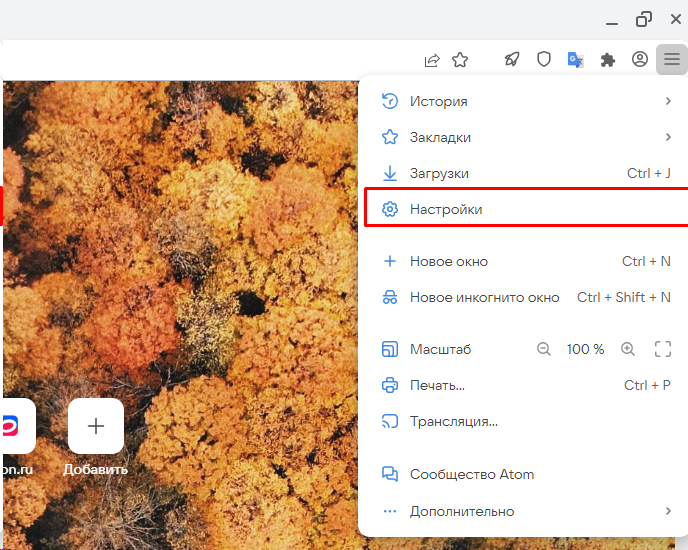688x550 pixels.
Task: Click the Ctrl + J shortcut text
Action: coord(649,173)
